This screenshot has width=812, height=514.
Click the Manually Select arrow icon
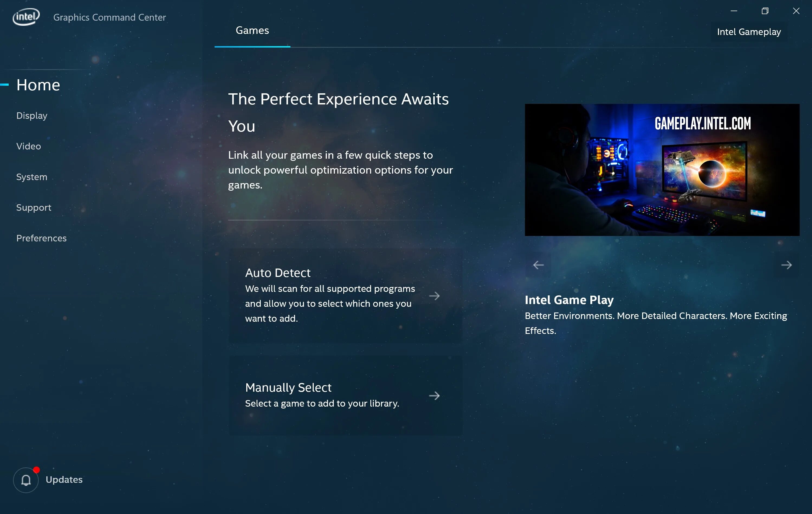[x=434, y=395]
